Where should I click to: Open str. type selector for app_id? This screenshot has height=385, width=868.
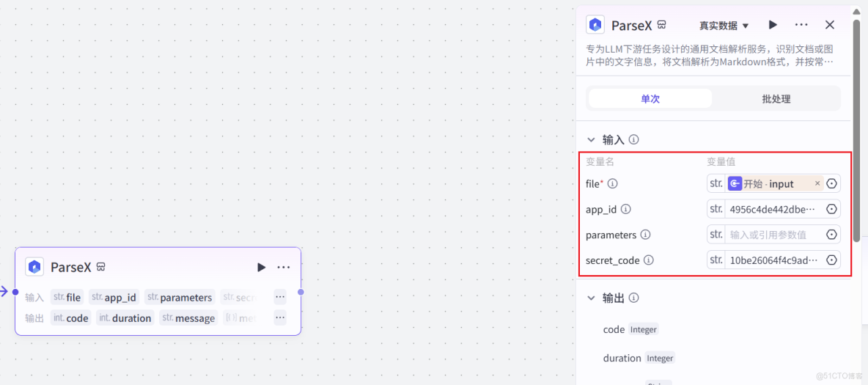click(716, 209)
